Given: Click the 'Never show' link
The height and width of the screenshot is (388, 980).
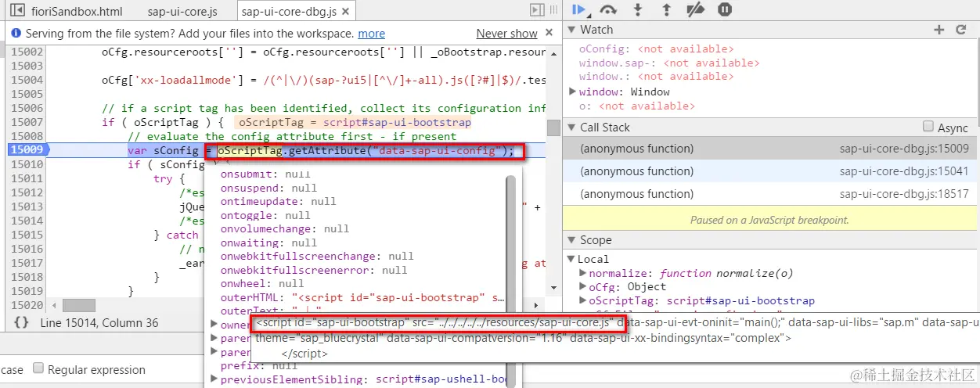Looking at the screenshot, I should [x=507, y=34].
